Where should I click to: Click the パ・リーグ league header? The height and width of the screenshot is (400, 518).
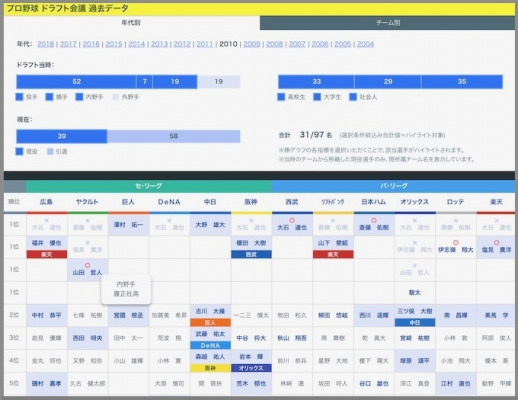393,186
